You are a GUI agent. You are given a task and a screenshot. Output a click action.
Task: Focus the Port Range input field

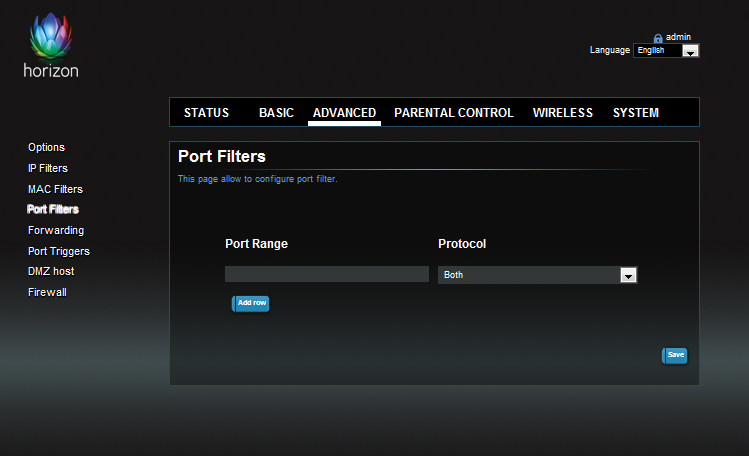coord(327,274)
